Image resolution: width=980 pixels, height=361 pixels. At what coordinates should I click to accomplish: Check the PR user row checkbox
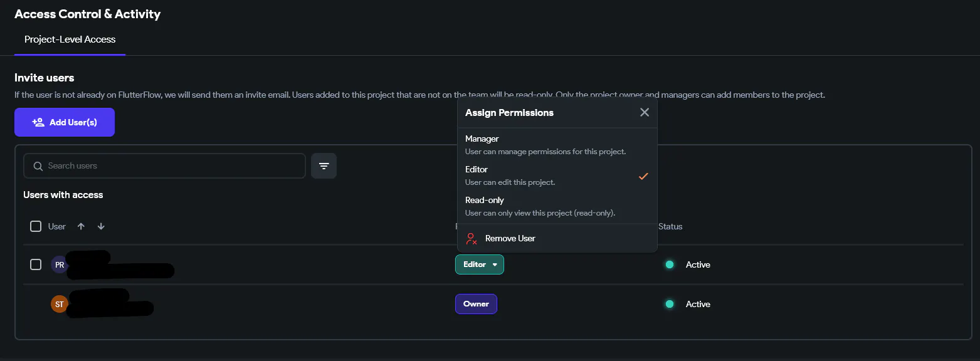pyautogui.click(x=36, y=264)
